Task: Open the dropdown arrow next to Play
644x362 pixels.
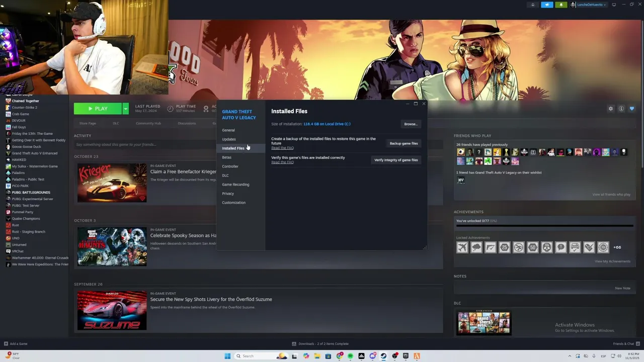Action: 125,109
